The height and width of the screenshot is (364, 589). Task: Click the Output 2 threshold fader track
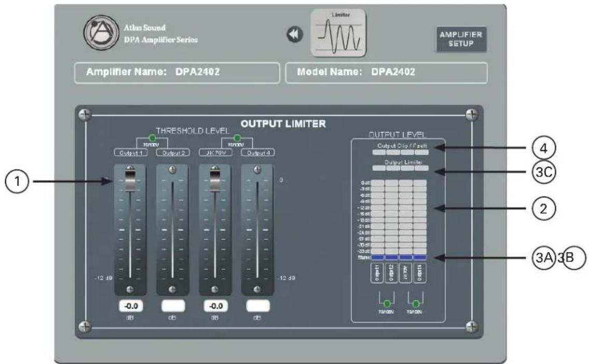point(173,230)
